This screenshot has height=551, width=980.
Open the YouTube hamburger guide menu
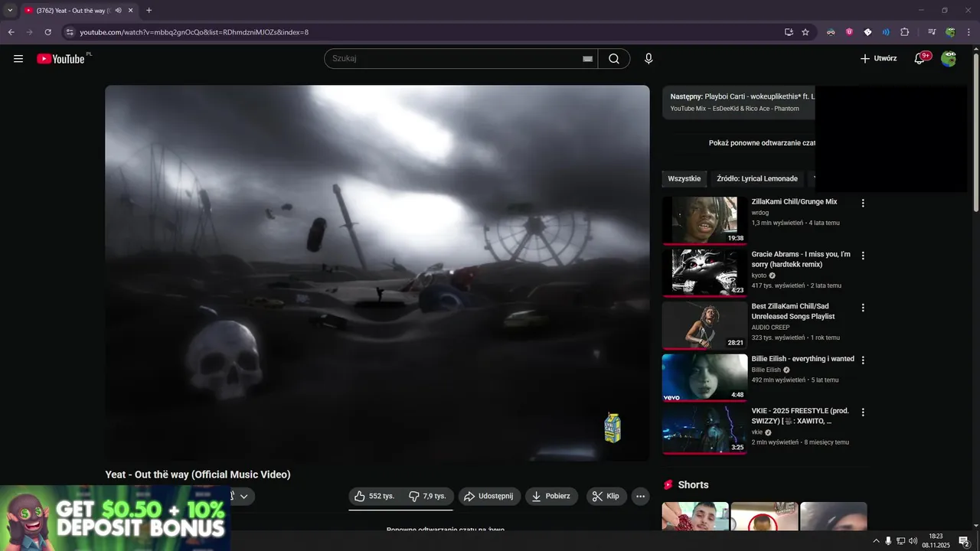[x=18, y=59]
